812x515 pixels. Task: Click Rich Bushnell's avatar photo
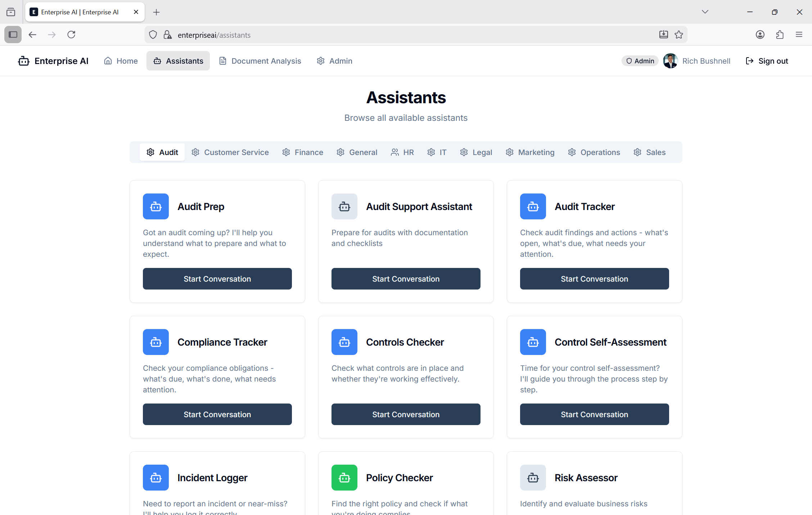670,61
